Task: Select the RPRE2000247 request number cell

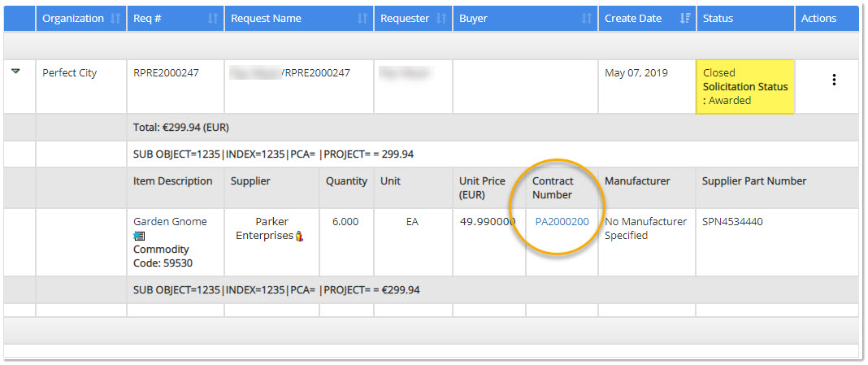Action: 175,86
